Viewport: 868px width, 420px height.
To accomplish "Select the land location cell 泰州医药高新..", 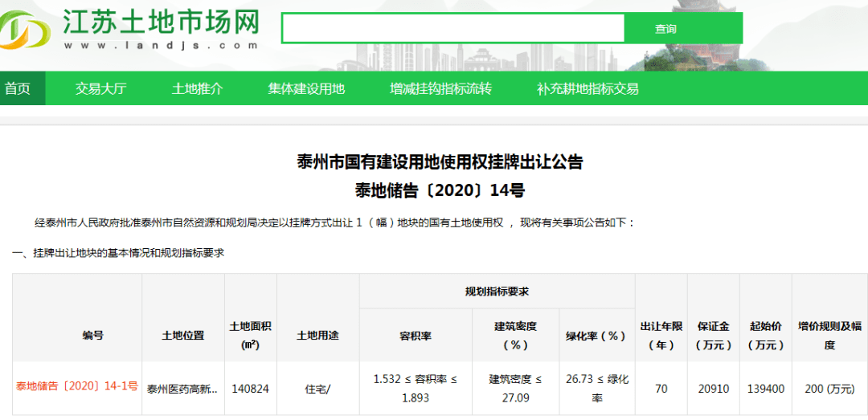I will click(x=182, y=389).
